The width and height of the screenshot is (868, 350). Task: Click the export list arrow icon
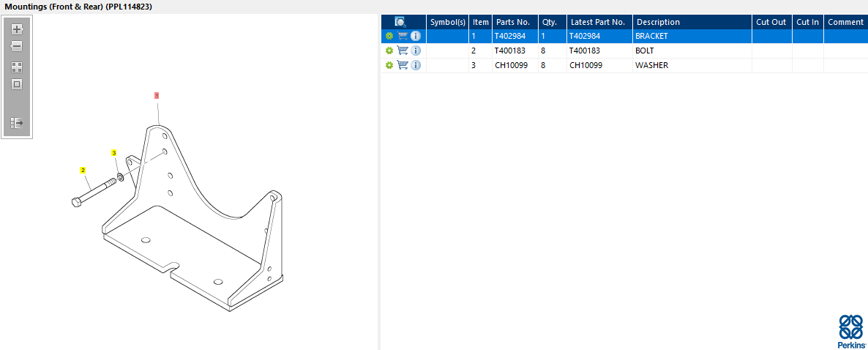(x=17, y=122)
